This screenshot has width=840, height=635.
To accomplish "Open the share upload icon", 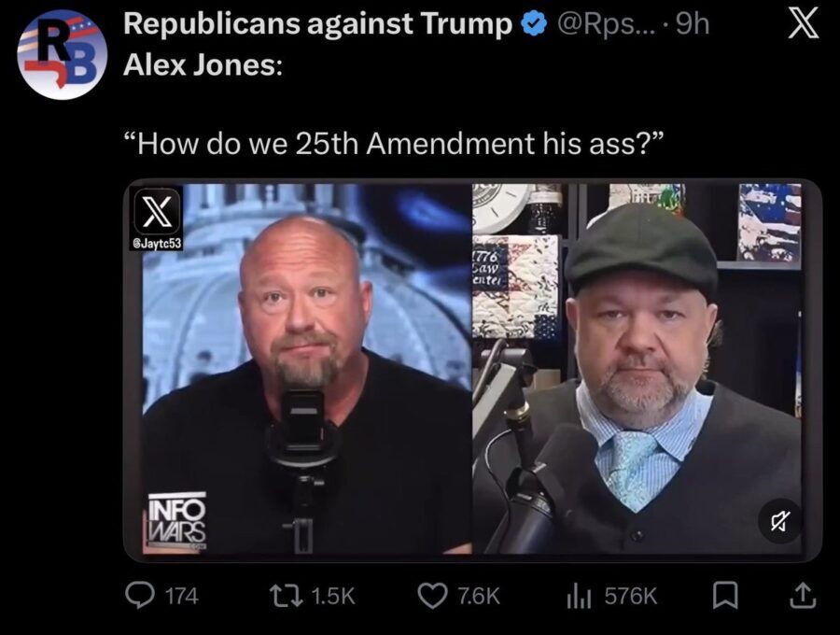I will coord(803,596).
